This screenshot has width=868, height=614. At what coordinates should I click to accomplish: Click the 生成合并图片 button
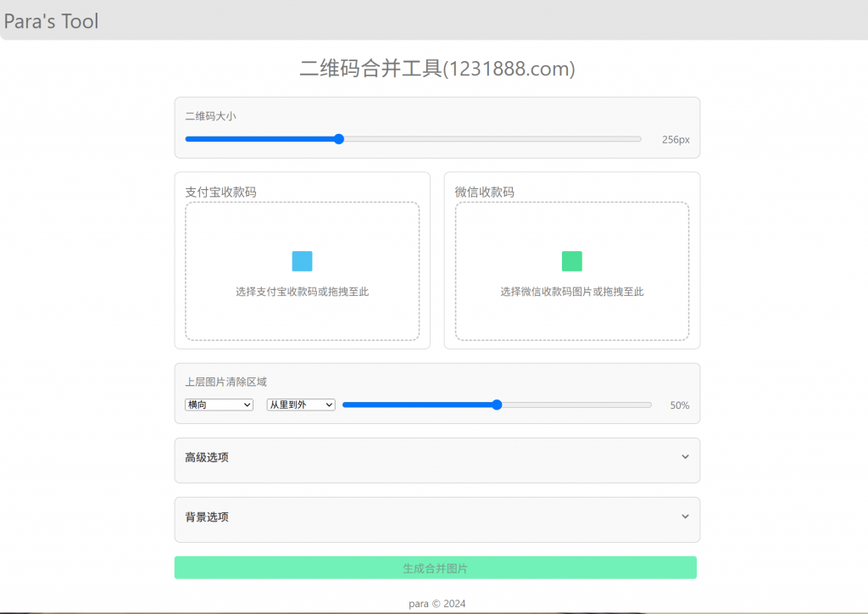tap(435, 568)
